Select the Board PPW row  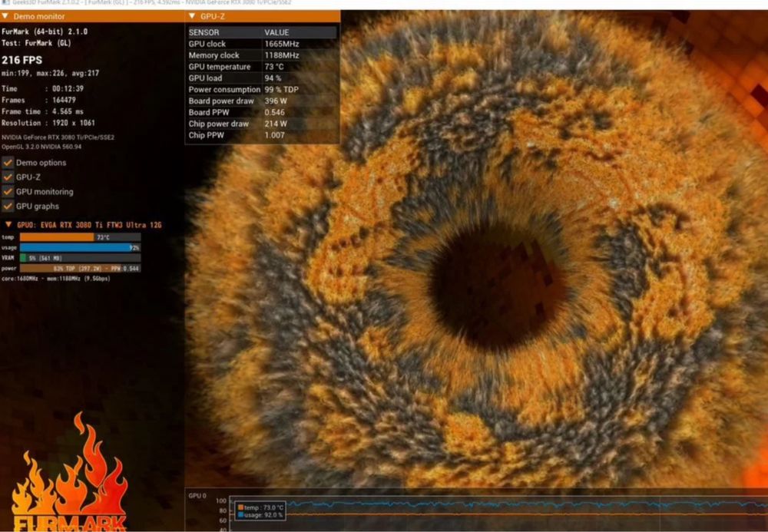pyautogui.click(x=263, y=112)
